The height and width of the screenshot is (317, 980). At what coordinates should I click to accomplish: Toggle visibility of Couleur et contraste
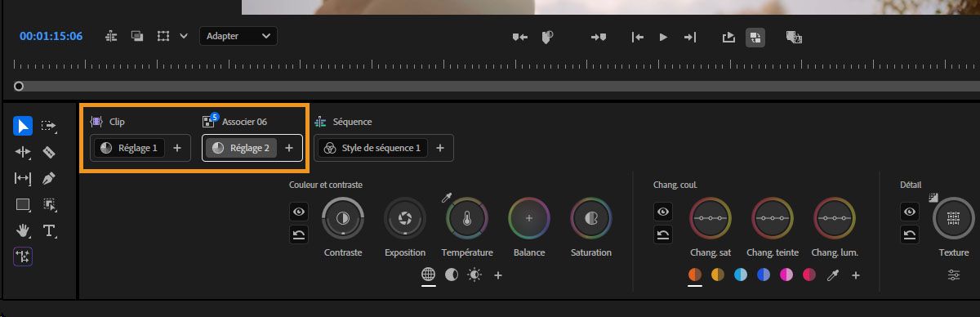(299, 212)
